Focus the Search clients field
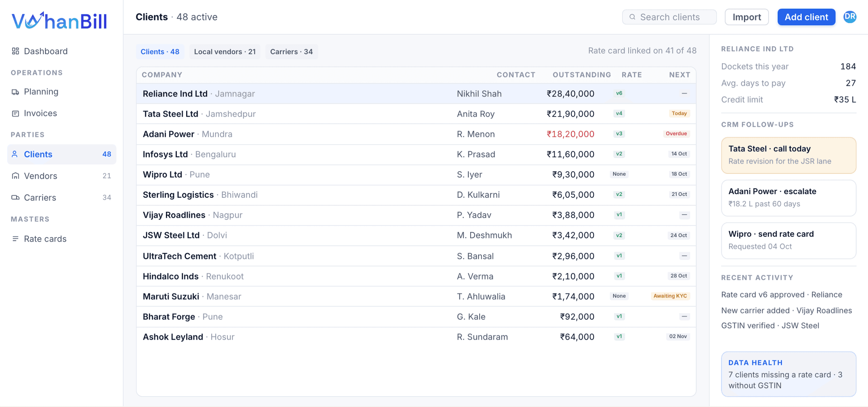The width and height of the screenshot is (868, 407). coord(669,17)
